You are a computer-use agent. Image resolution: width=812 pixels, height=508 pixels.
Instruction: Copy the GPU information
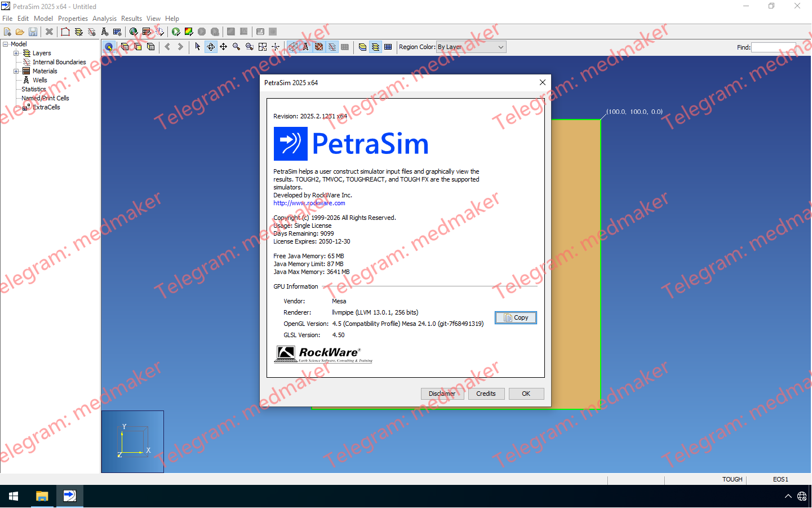(516, 317)
